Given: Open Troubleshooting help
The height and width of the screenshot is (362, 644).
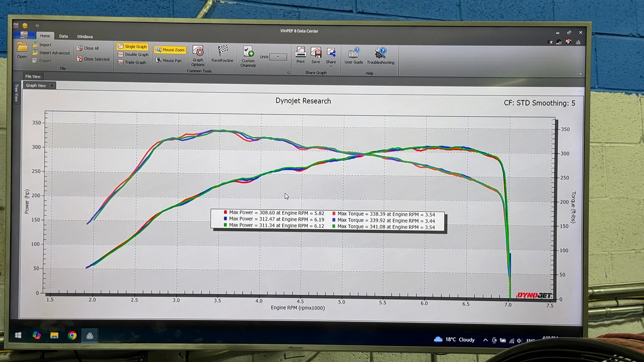Looking at the screenshot, I should point(380,56).
